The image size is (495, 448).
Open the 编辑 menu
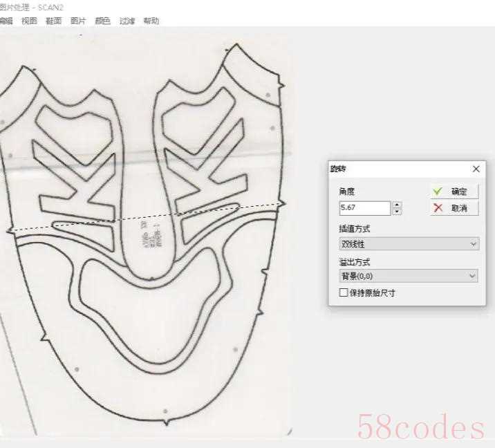(6, 21)
